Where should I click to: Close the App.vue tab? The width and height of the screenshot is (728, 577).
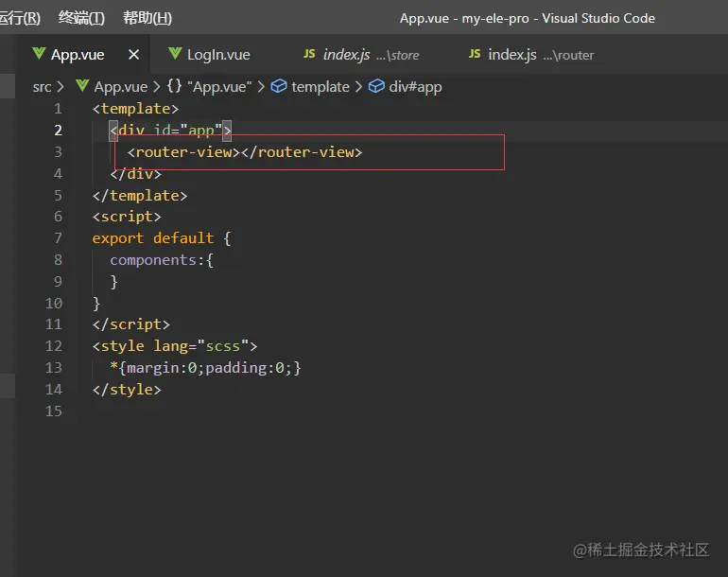(x=133, y=55)
